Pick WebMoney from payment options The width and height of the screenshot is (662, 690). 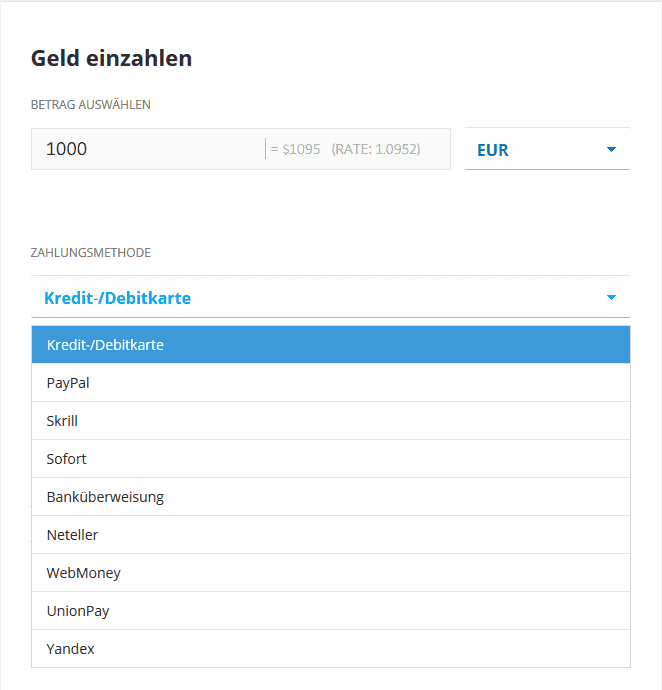click(330, 573)
